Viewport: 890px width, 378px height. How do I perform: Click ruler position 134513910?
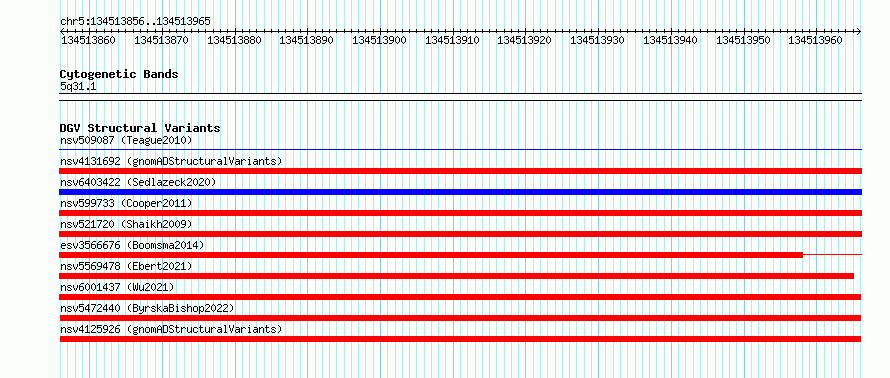pyautogui.click(x=452, y=40)
